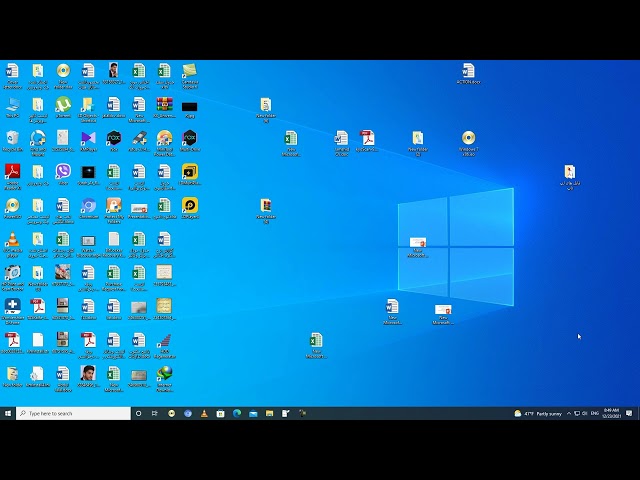Open the MiniTool Power Data Recovery shortcut
Viewport: 640px width, 480px height.
click(164, 143)
